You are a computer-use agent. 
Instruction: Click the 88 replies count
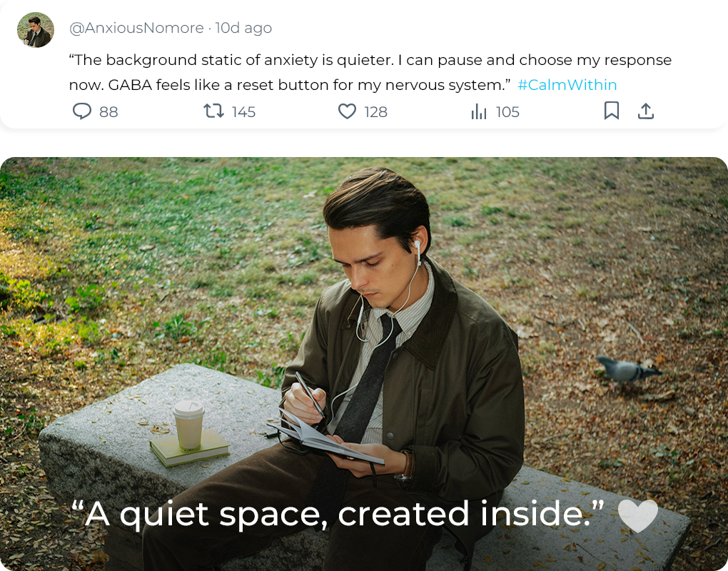tap(108, 112)
